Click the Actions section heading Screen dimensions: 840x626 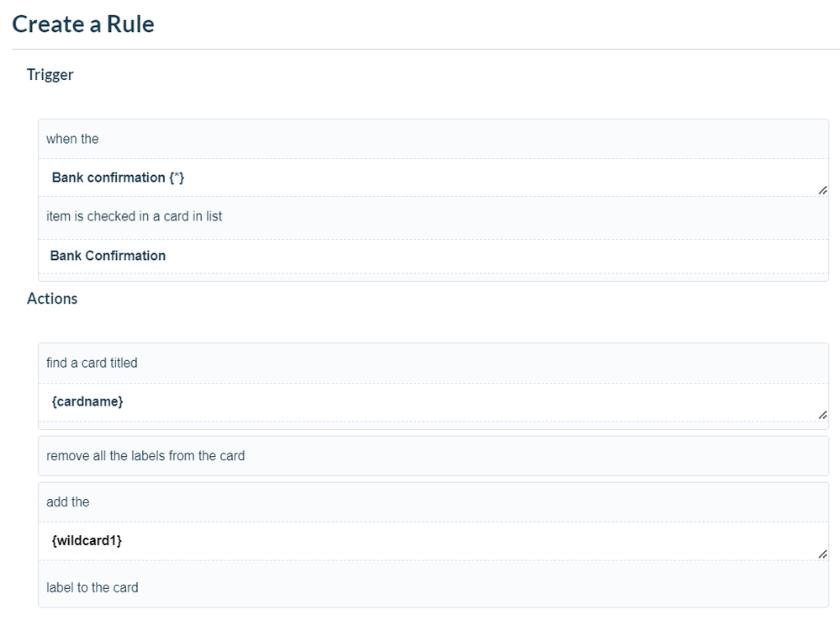pyautogui.click(x=52, y=299)
